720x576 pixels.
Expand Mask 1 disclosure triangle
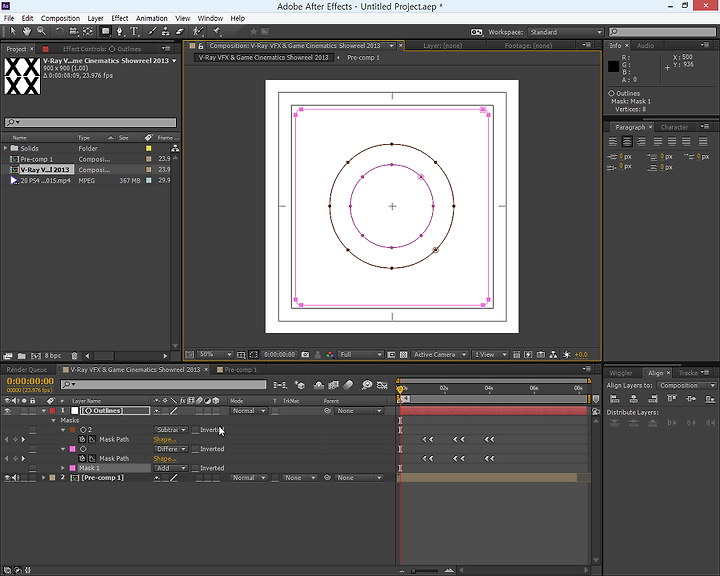(63, 468)
